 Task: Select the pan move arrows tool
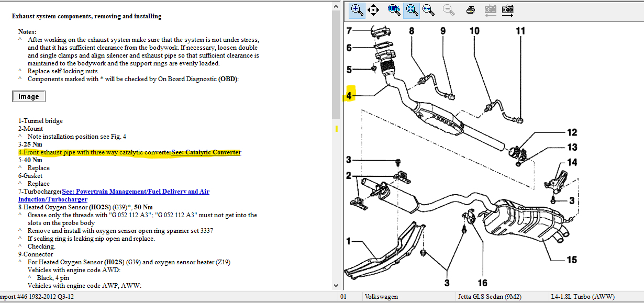coord(373,9)
